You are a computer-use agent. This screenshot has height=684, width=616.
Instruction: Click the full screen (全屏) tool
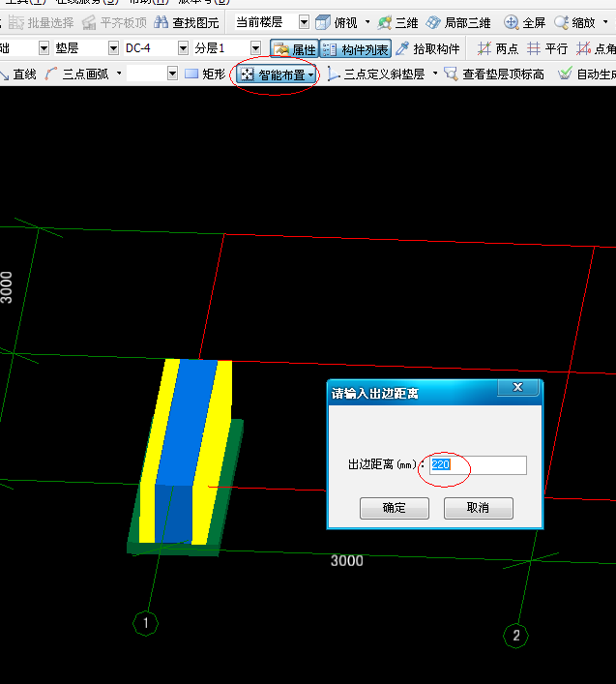pos(524,22)
